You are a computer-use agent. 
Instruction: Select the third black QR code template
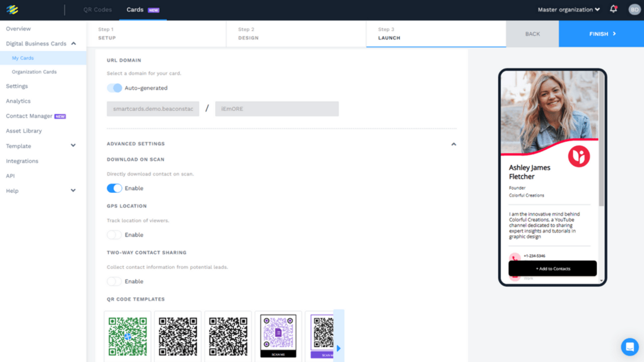point(228,336)
